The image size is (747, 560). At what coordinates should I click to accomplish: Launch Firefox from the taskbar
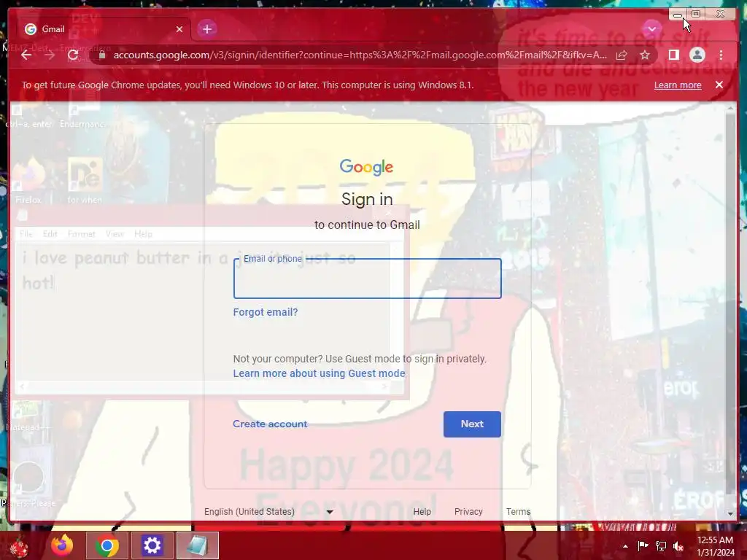click(63, 545)
